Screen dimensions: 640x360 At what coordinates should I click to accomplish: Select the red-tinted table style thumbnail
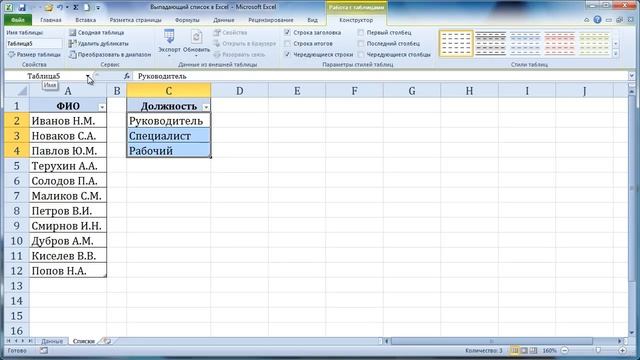560,43
